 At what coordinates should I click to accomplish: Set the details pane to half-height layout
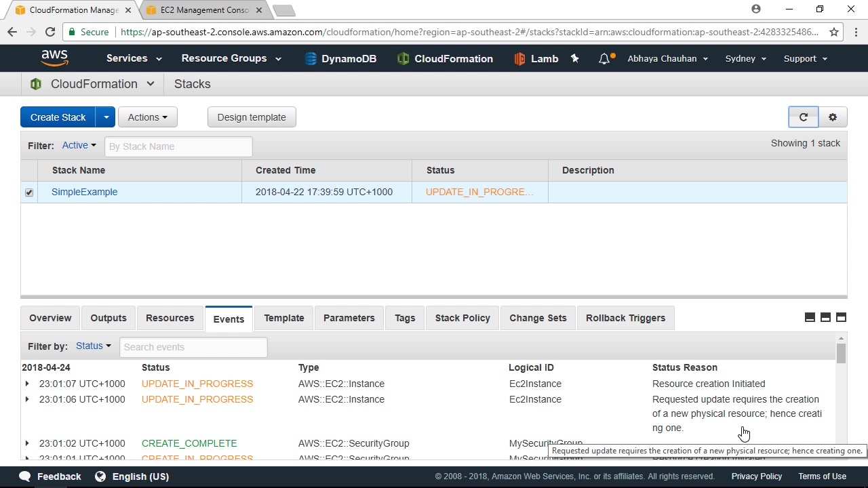coord(825,318)
